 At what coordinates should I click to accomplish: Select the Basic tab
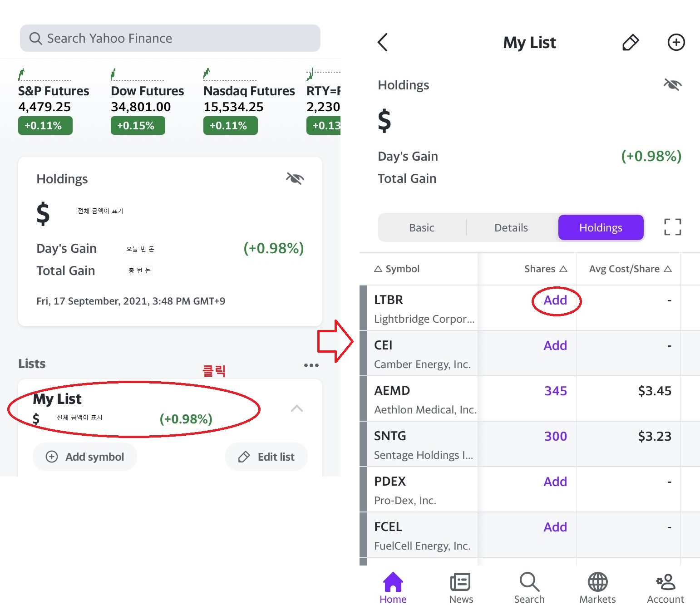[421, 227]
